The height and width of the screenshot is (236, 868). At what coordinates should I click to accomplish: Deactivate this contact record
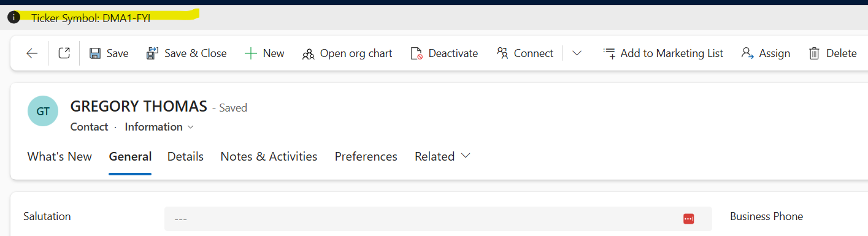[444, 53]
